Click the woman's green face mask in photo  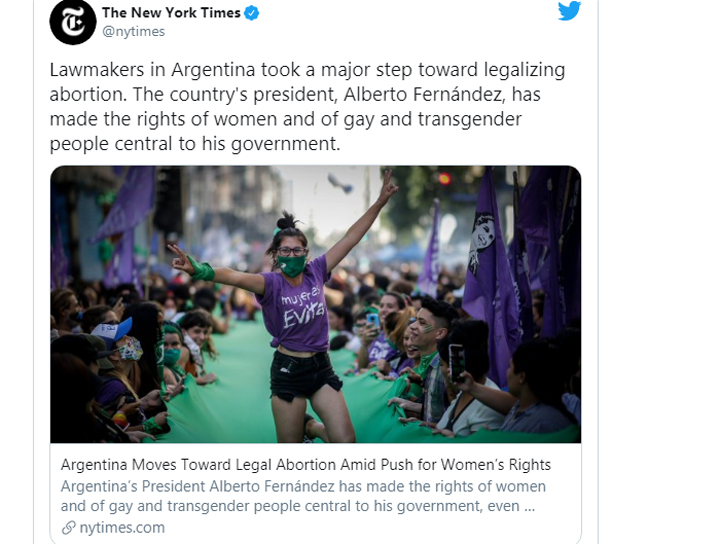[x=293, y=264]
